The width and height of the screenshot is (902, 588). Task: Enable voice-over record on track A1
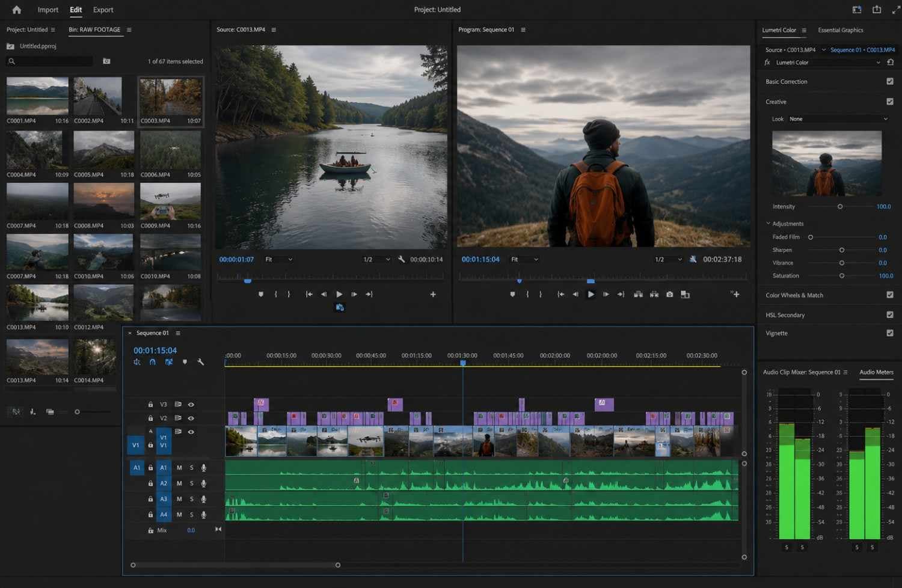pos(204,468)
